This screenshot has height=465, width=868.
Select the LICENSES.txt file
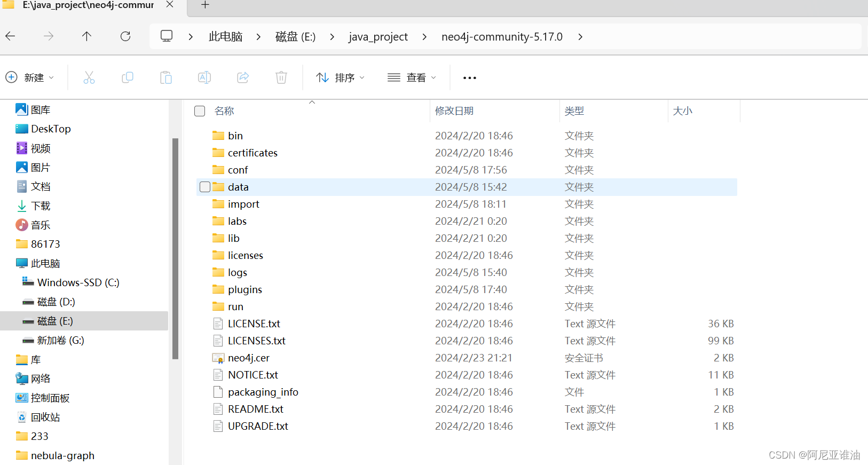tap(256, 341)
